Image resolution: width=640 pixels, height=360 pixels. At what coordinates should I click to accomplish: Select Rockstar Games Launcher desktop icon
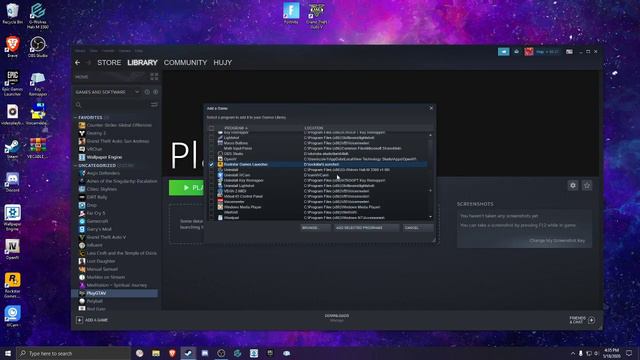[12, 285]
